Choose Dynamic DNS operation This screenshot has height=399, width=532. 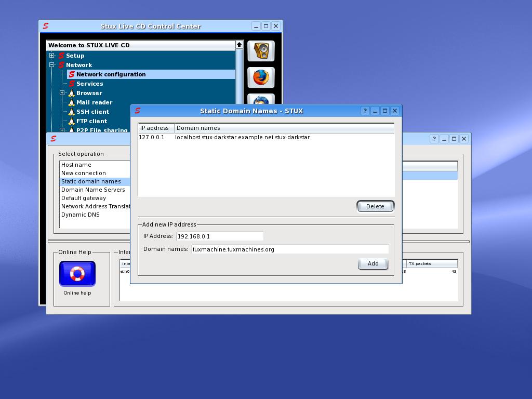[x=95, y=215]
